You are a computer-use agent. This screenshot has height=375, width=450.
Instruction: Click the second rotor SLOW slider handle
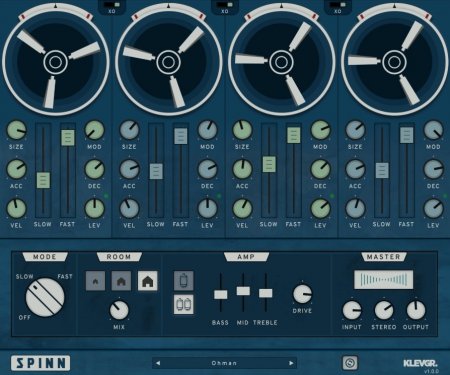click(156, 171)
